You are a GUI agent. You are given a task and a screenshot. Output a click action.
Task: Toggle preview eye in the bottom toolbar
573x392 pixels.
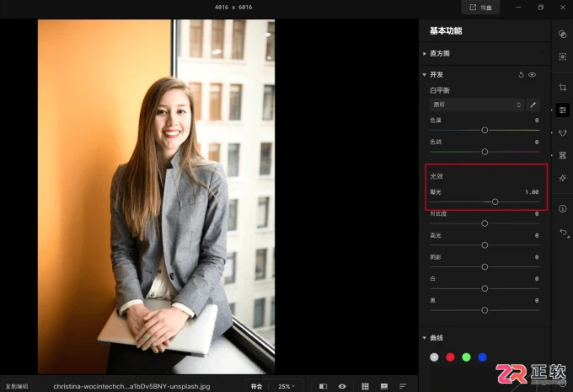pos(342,386)
